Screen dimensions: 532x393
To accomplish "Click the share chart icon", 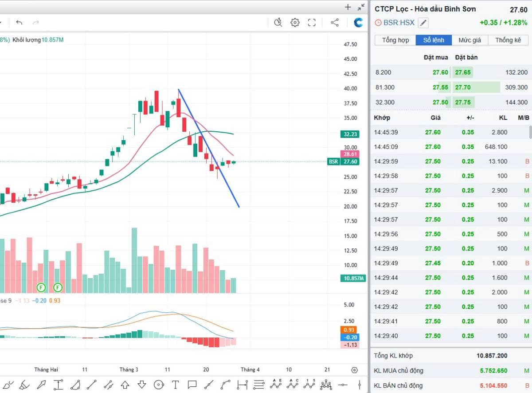I will (x=335, y=23).
